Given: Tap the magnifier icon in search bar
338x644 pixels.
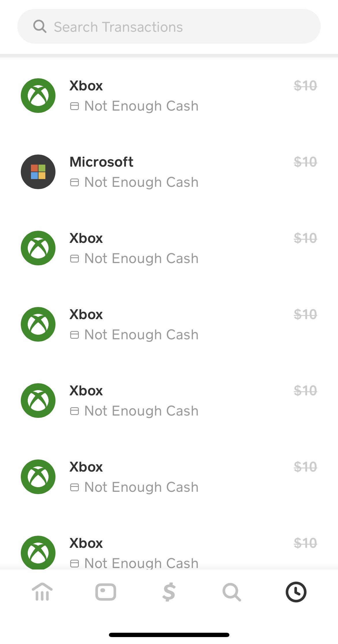Looking at the screenshot, I should 40,27.
